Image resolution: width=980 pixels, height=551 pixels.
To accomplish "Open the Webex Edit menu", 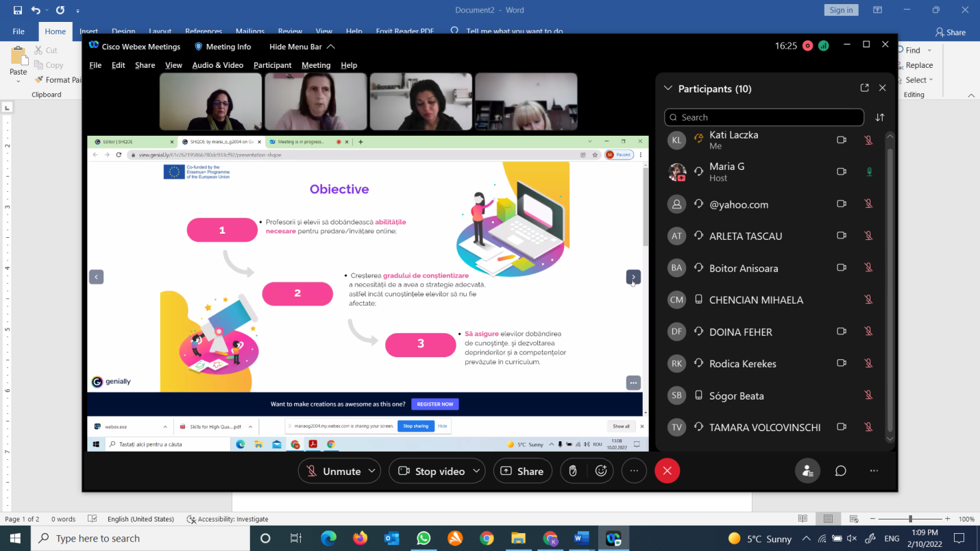I will (118, 65).
